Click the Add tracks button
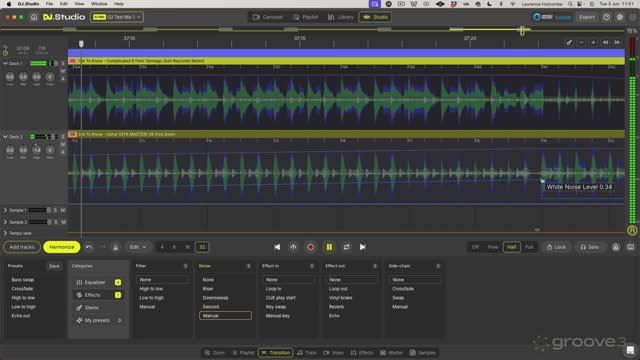640x360 pixels. pyautogui.click(x=22, y=247)
